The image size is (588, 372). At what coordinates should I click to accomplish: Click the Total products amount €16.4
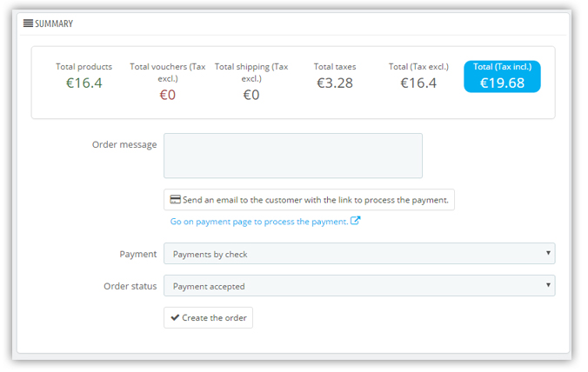pyautogui.click(x=84, y=83)
